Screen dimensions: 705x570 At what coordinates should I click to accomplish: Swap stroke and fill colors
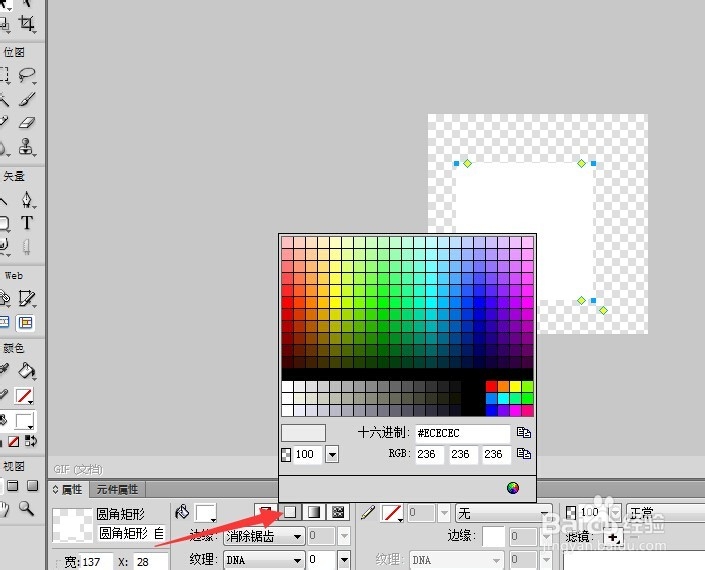[x=31, y=441]
